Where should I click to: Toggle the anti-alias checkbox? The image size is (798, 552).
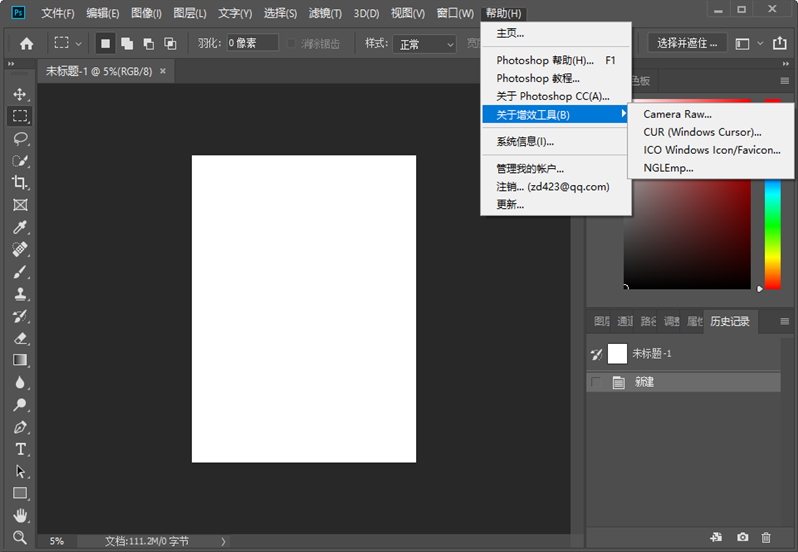point(292,44)
